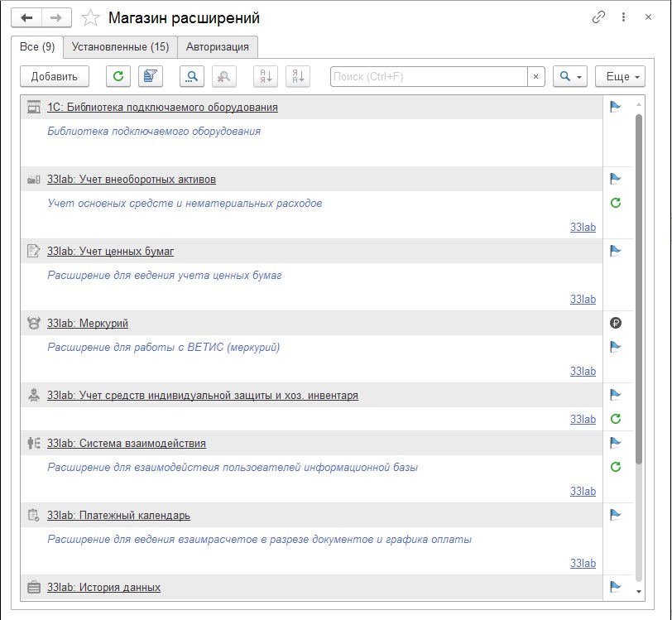Click flag icon for 33lab: Меркурий
672x620 pixels.
pyautogui.click(x=616, y=347)
